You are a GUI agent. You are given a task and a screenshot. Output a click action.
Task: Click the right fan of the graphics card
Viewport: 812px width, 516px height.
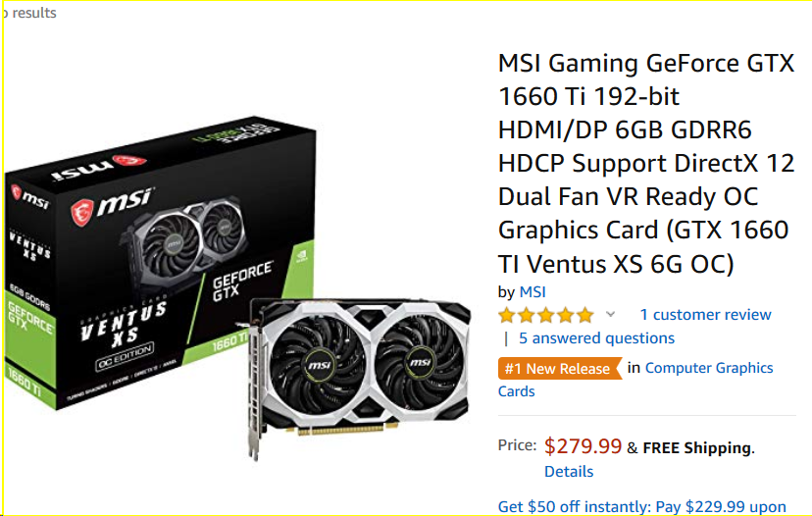[x=419, y=360]
